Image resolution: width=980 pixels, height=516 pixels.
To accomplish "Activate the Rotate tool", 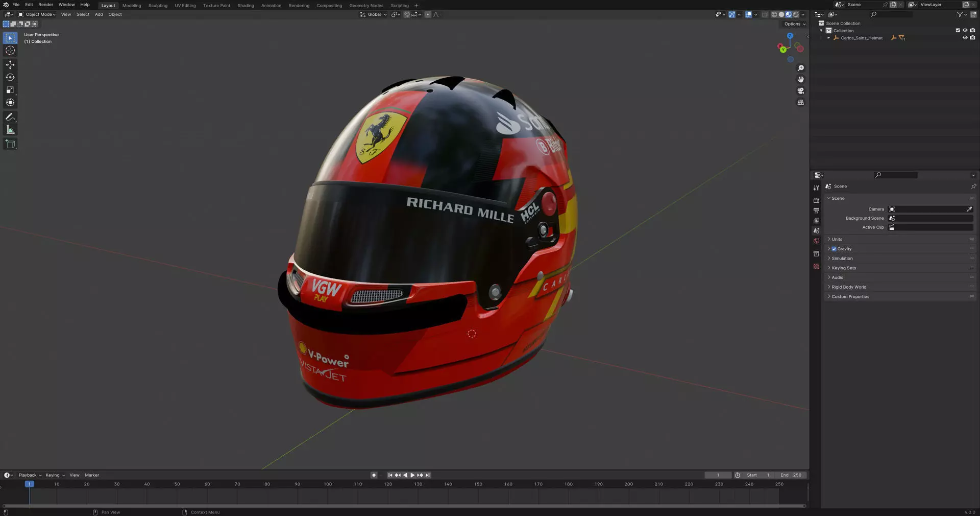I will click(x=10, y=78).
